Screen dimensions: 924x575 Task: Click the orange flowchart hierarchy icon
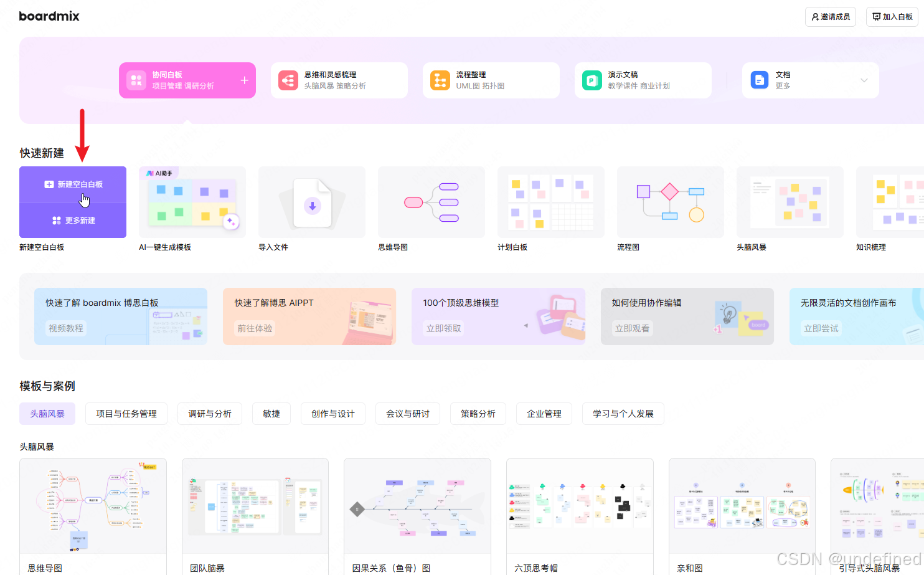point(440,80)
